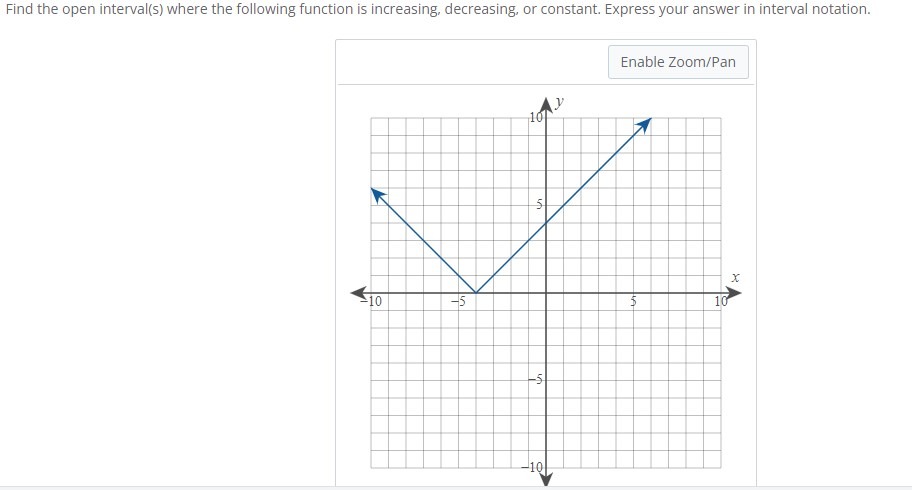Click where the blue line crosses the y-axis

546,223
